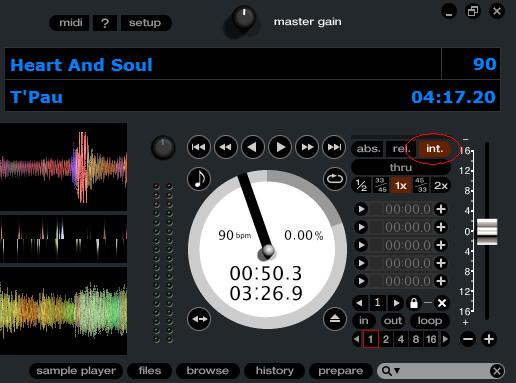
Task: Adjust the track gain knob
Action: 163,147
